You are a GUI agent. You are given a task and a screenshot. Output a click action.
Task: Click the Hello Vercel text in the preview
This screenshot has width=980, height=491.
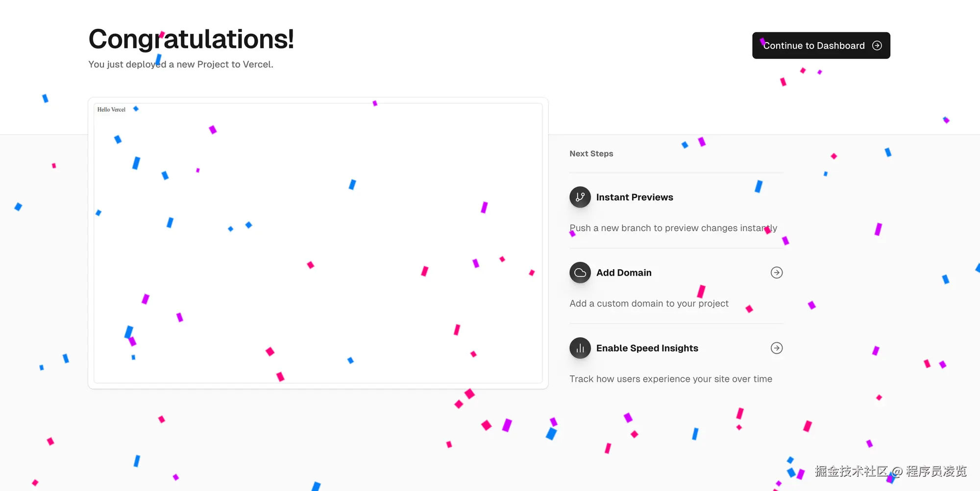coord(111,110)
